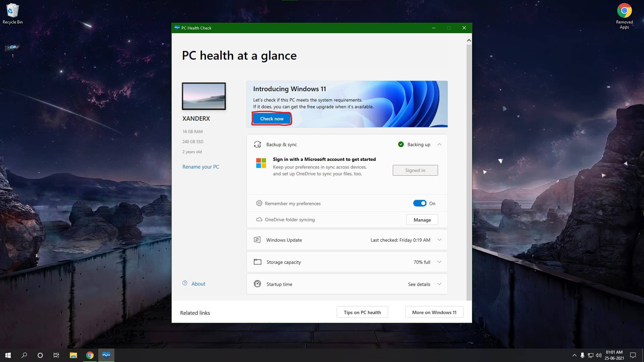Open taskbar Search
The height and width of the screenshot is (362, 644).
(24, 355)
